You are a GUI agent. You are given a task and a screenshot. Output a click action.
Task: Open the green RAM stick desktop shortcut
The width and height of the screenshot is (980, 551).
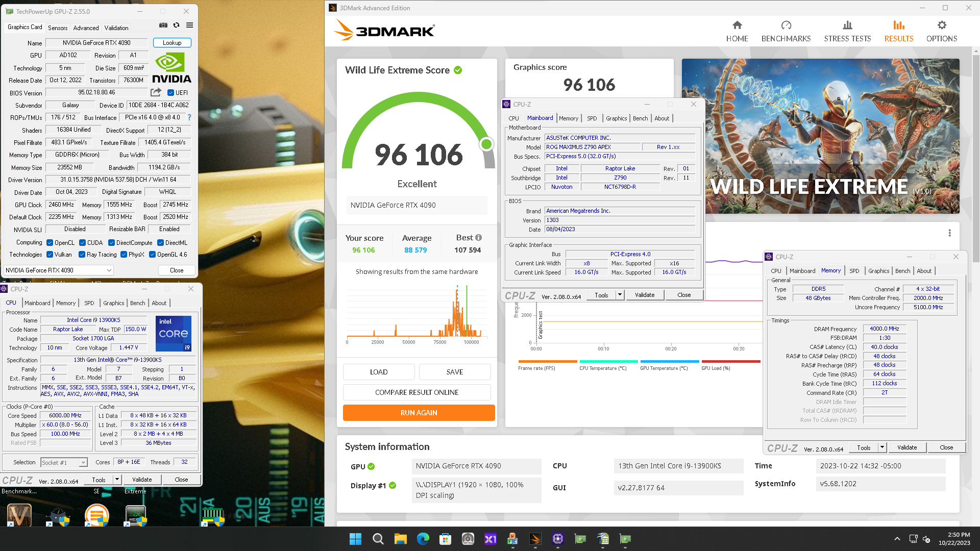click(213, 516)
